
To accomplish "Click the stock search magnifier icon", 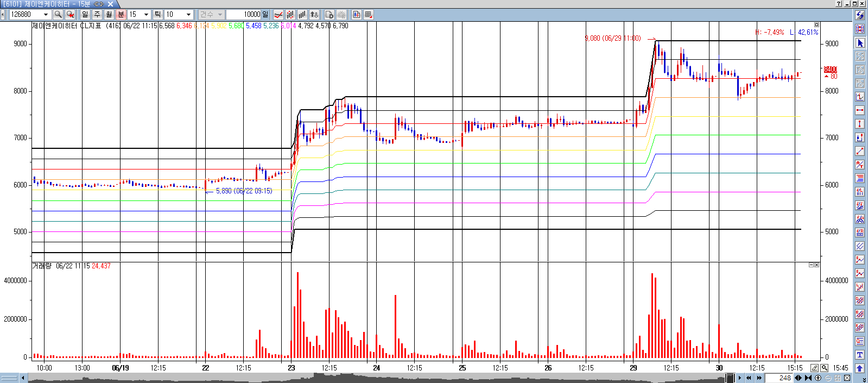I will (x=58, y=15).
